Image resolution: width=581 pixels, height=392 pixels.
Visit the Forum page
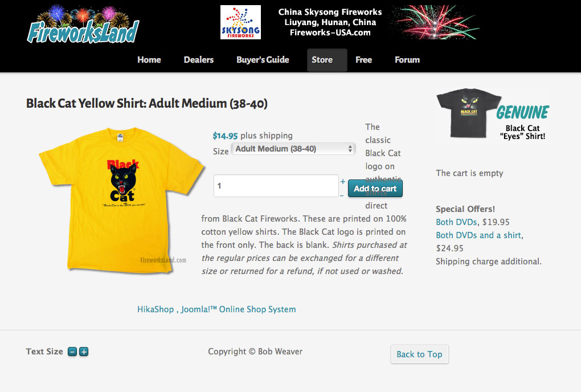407,60
